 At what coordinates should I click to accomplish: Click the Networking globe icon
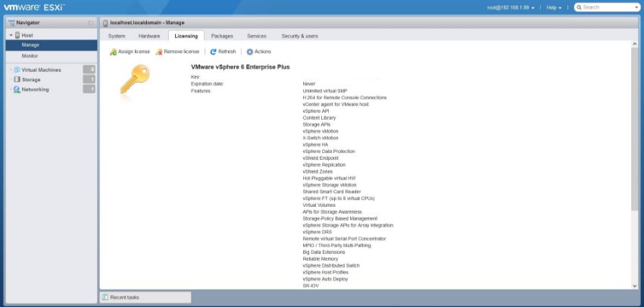coord(17,89)
